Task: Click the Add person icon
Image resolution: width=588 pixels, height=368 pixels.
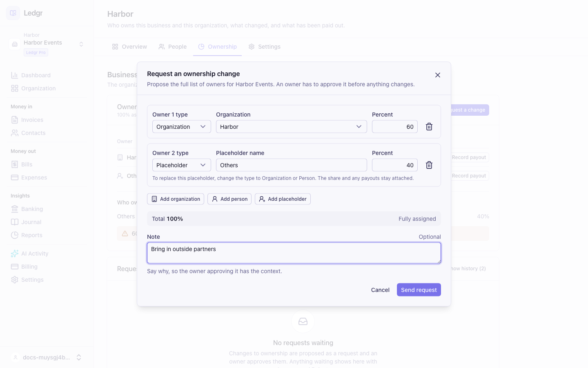Action: (x=215, y=199)
